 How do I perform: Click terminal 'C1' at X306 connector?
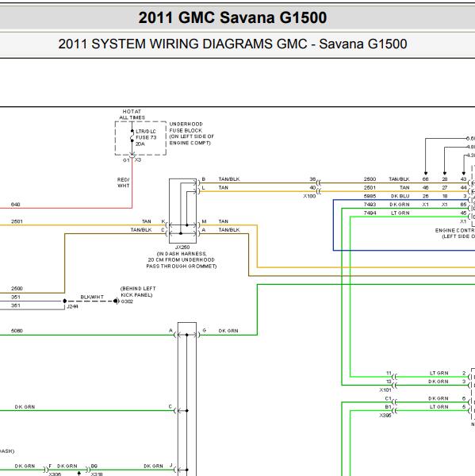pyautogui.click(x=388, y=398)
